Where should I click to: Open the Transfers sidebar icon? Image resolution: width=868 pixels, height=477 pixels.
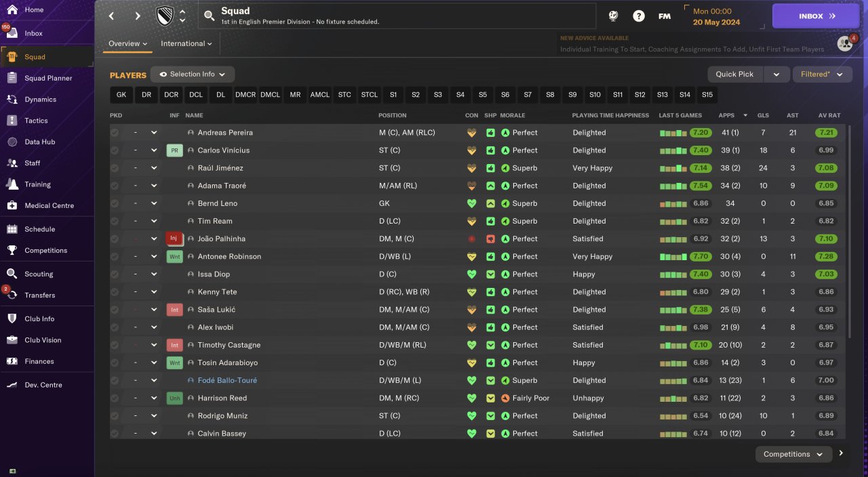12,295
